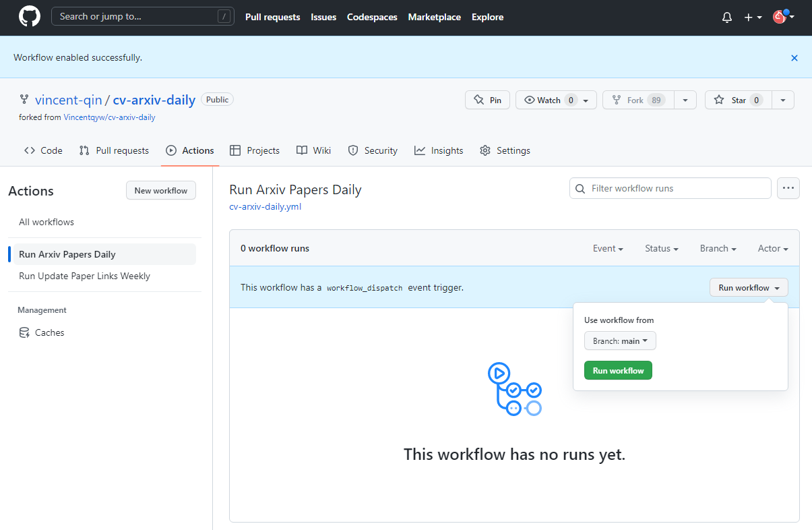Choose branch with Branch: main selector
The height and width of the screenshot is (530, 812).
point(620,341)
